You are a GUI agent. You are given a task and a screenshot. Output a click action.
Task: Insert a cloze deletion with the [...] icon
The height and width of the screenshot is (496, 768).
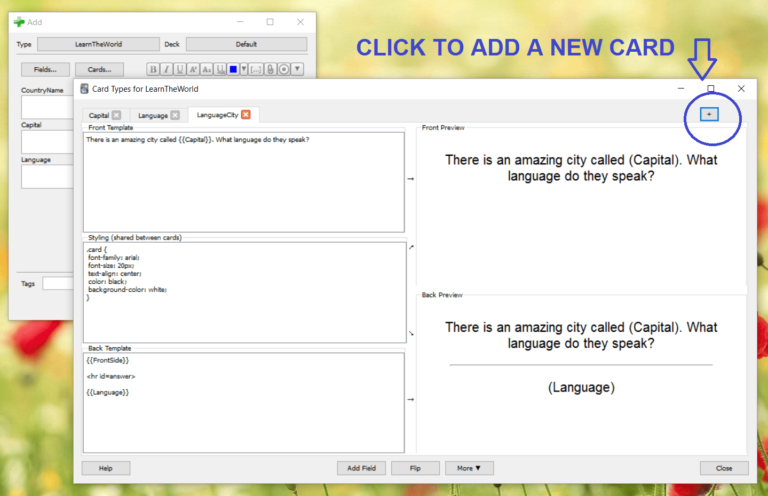coord(256,69)
